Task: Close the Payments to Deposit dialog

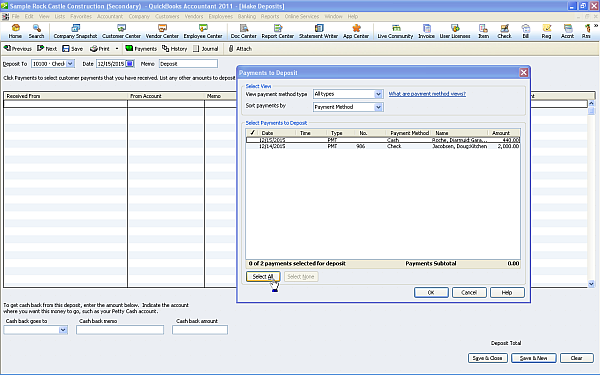Action: (x=523, y=73)
